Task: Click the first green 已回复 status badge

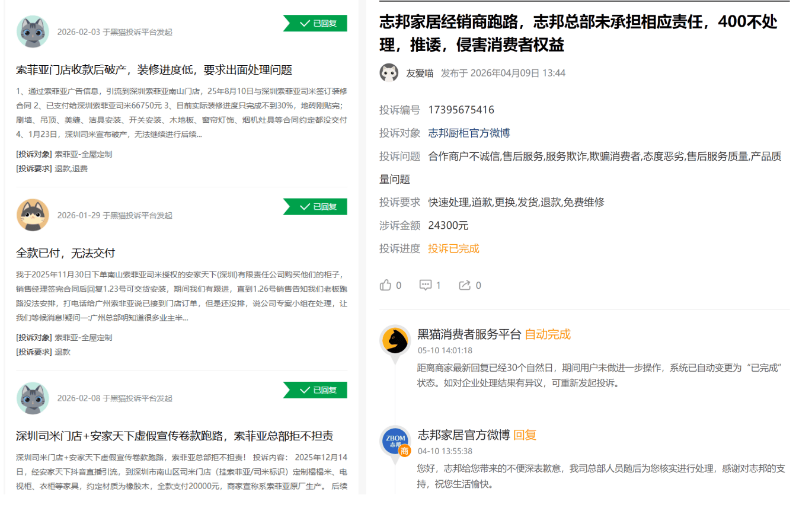Action: tap(315, 23)
